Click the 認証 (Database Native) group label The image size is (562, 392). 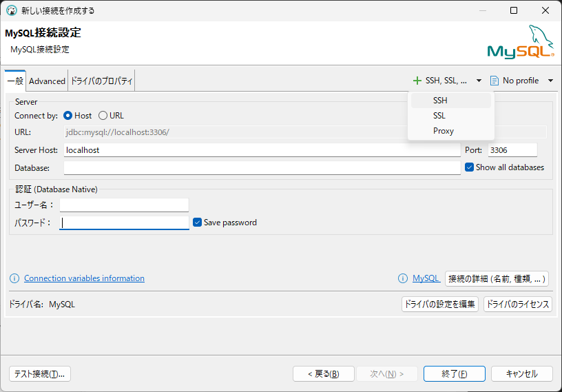pos(56,189)
